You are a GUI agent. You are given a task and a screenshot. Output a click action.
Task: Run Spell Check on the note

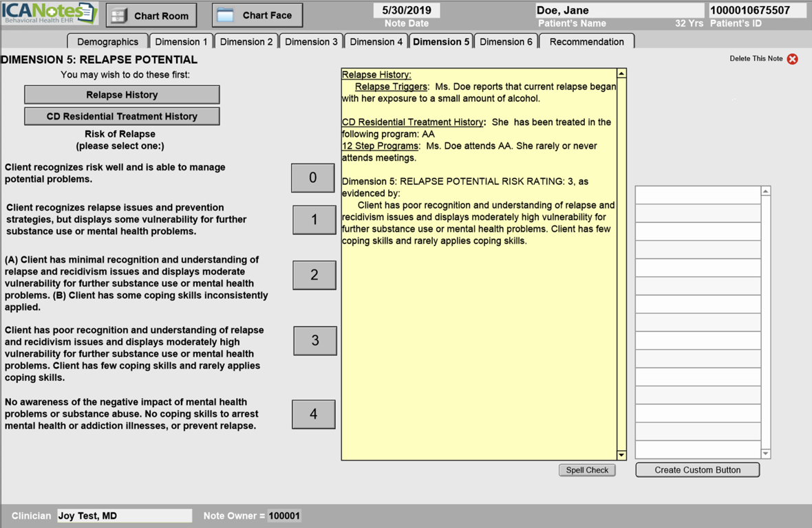[587, 470]
